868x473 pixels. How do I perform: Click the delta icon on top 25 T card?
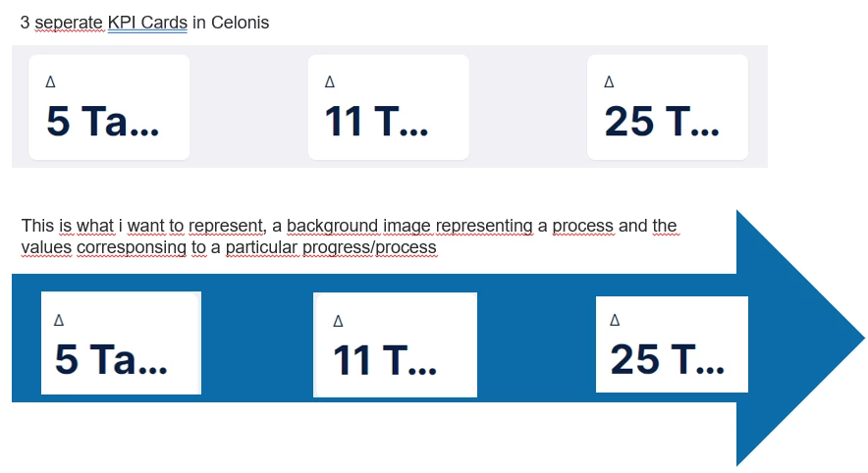(609, 82)
